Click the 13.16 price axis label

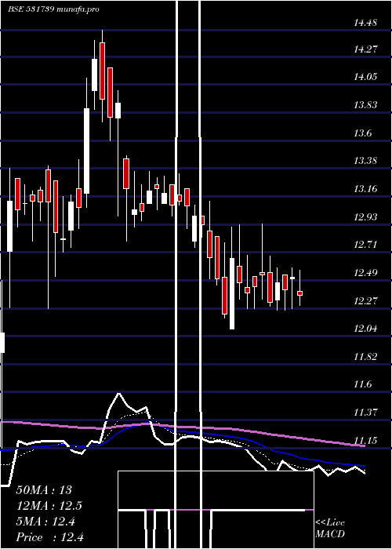click(365, 189)
